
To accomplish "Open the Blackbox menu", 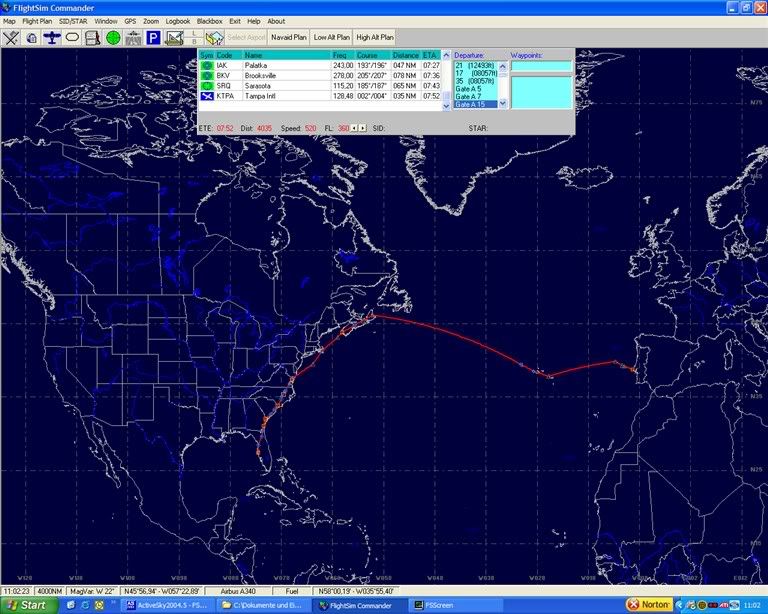I will [x=210, y=21].
